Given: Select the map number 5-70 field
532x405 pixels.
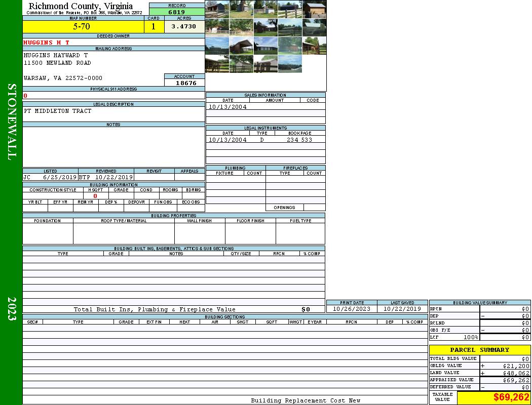Looking at the screenshot, I should (83, 27).
